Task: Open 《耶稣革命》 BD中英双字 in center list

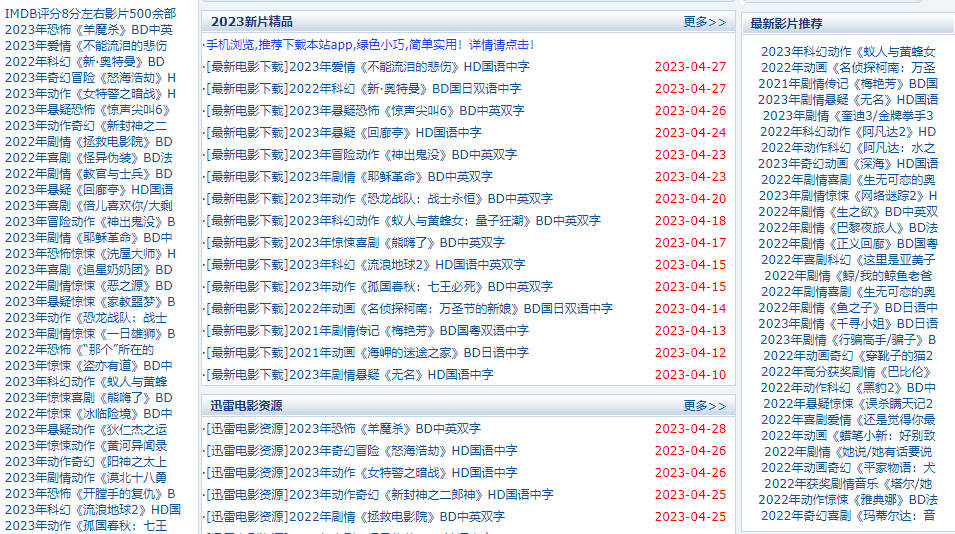Action: pos(391,177)
